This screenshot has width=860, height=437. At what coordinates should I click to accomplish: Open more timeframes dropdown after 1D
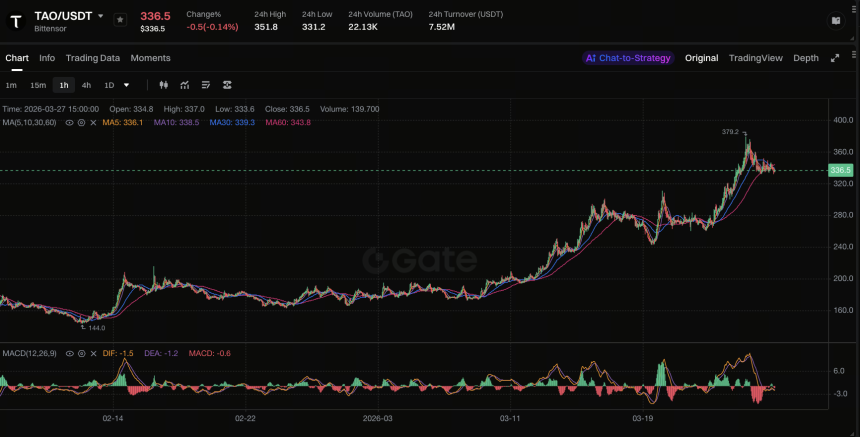pyautogui.click(x=127, y=85)
